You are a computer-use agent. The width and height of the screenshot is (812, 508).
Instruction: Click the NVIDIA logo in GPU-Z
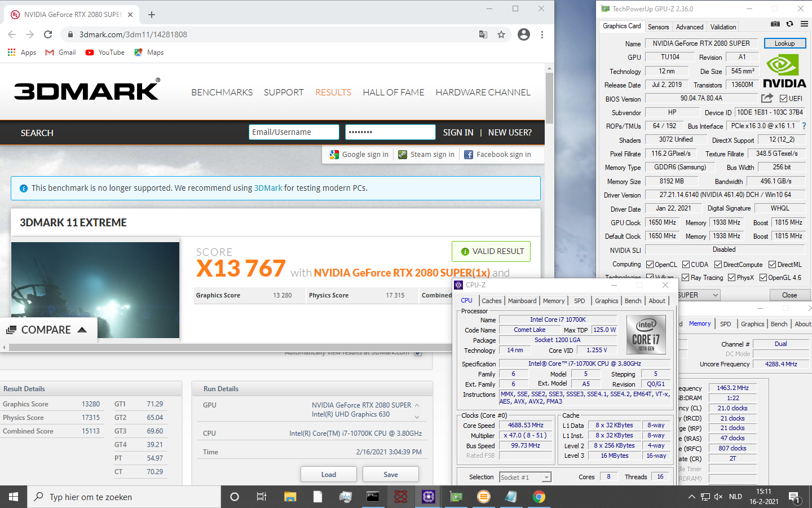[784, 71]
